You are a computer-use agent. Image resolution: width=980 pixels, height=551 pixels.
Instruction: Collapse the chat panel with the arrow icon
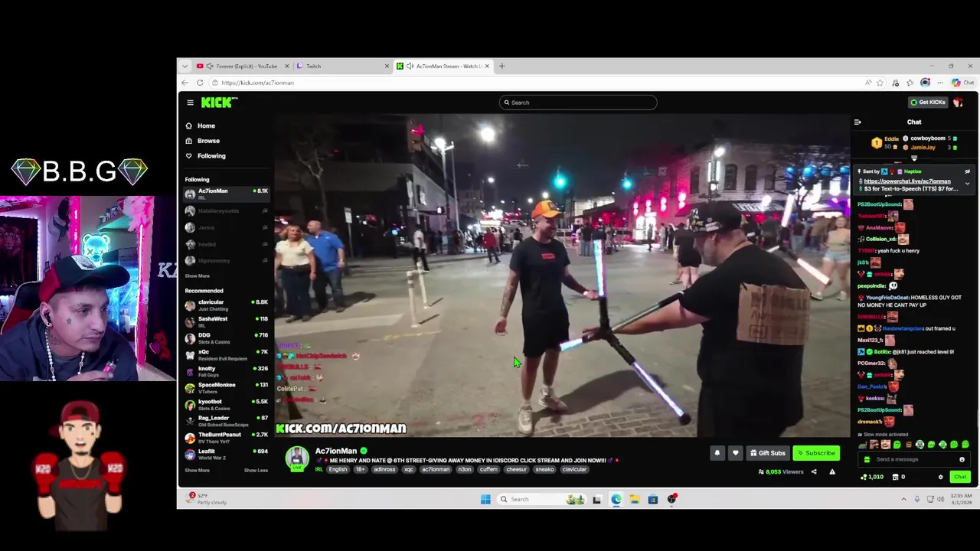pyautogui.click(x=857, y=122)
